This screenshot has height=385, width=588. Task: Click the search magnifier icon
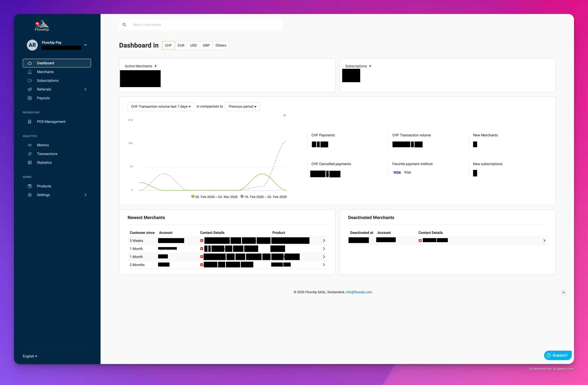[124, 25]
